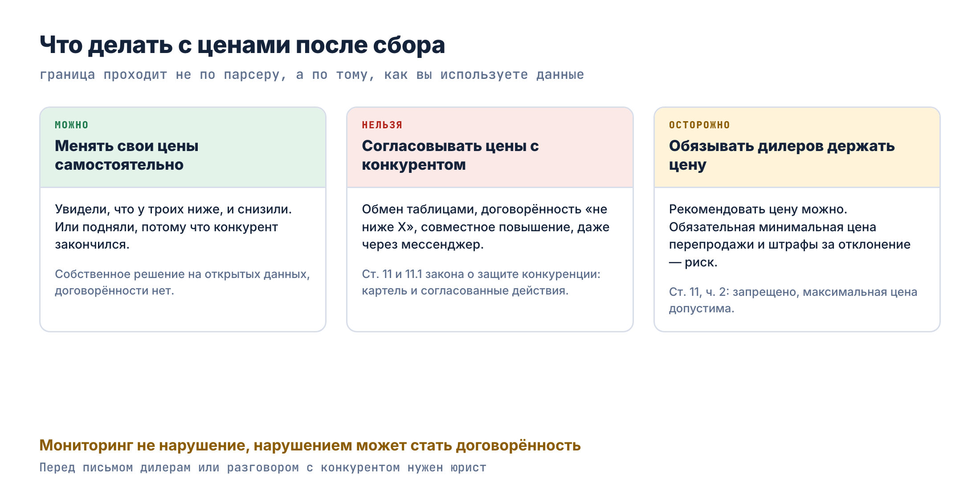This screenshot has width=980, height=499.
Task: Select the heading «Обязывать дилеров держать цену»
Action: 782,155
